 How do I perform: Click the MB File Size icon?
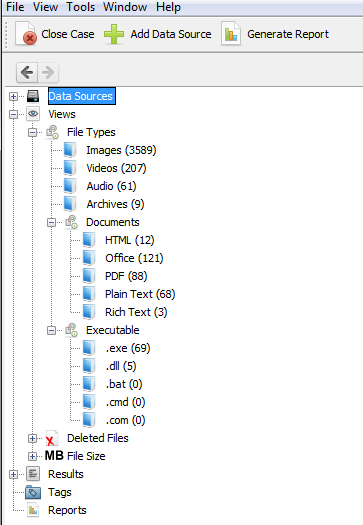(54, 456)
